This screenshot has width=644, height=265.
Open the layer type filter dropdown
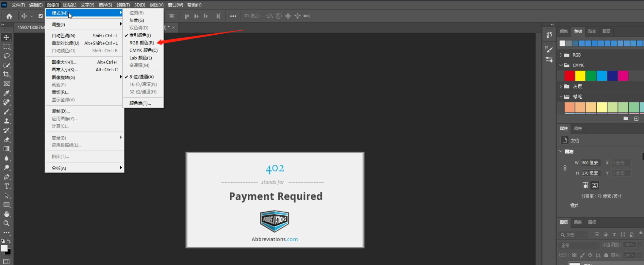(573, 235)
